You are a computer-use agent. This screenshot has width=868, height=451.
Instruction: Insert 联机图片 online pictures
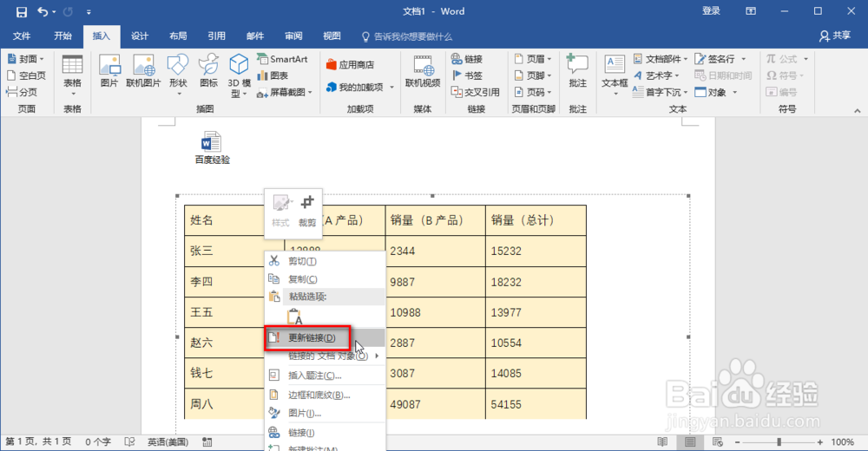143,72
